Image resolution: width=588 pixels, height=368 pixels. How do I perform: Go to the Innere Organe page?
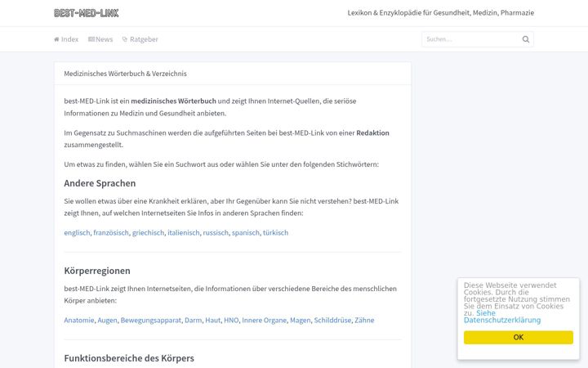(x=265, y=320)
